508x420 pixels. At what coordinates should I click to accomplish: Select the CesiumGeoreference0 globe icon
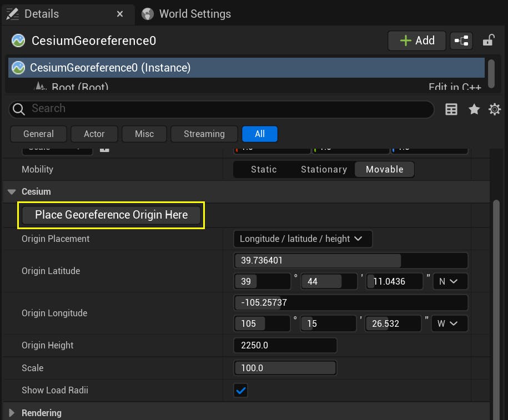[x=18, y=40]
